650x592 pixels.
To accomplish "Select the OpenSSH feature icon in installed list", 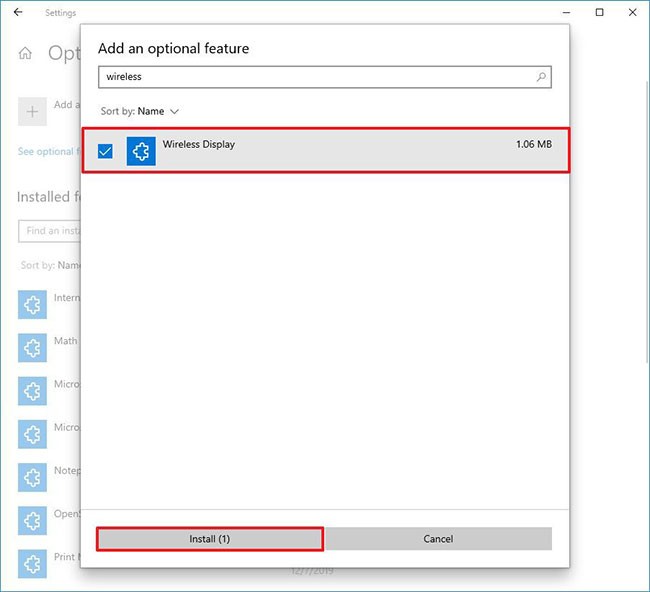I will tap(32, 520).
